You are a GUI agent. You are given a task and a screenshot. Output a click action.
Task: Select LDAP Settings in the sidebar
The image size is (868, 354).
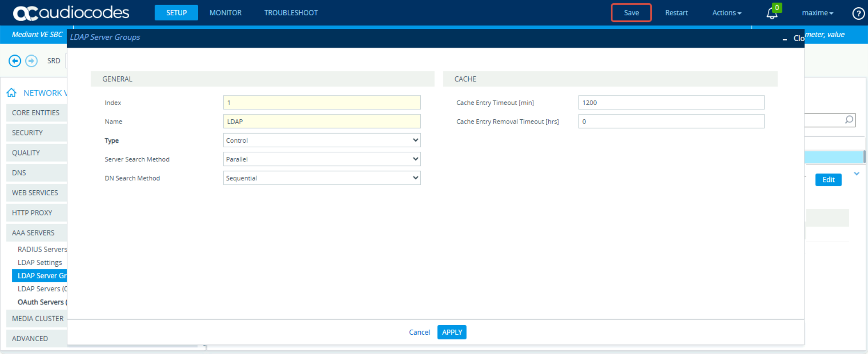click(40, 263)
